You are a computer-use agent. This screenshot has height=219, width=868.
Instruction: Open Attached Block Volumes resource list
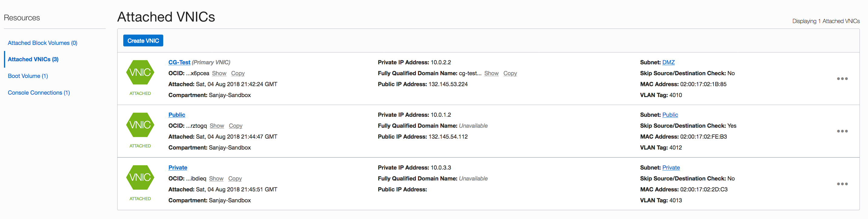(x=42, y=43)
